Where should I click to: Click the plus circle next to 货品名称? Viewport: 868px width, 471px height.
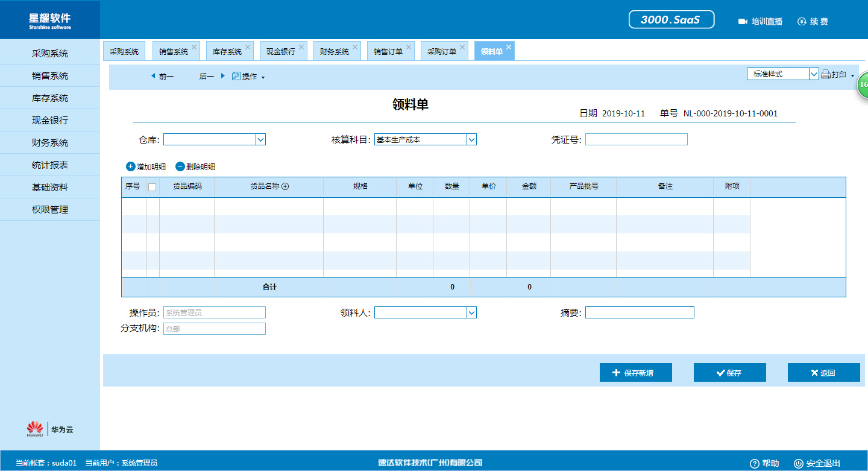(x=286, y=186)
